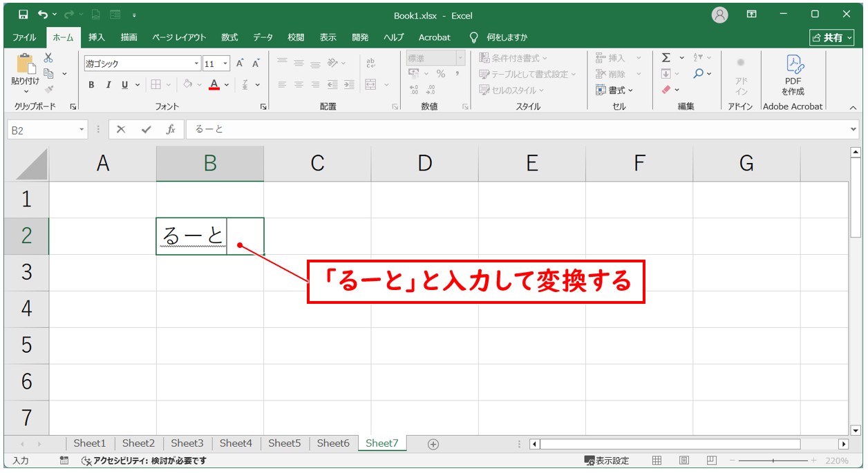The image size is (868, 473).
Task: Switch to the Sheet3 worksheet tab
Action: 187,443
